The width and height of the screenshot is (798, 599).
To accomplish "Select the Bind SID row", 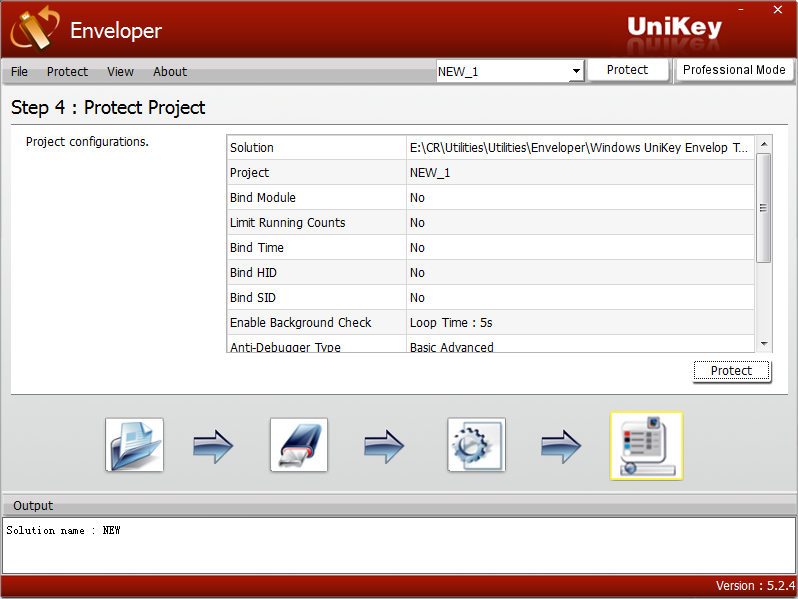I will tap(491, 297).
